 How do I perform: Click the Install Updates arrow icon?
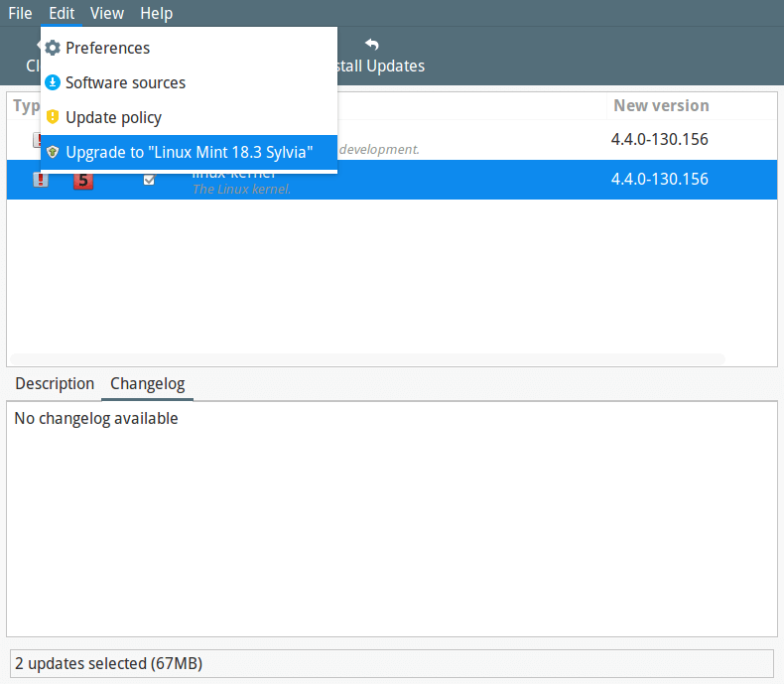pos(372,45)
